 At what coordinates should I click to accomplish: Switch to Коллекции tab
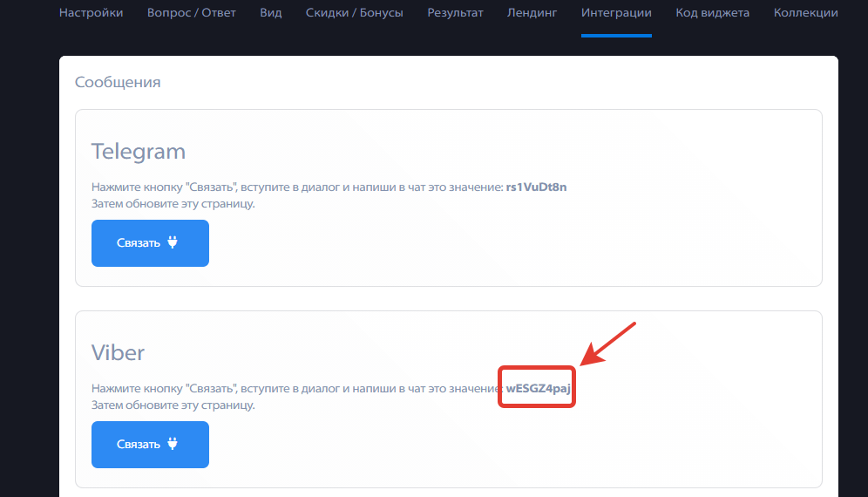805,13
